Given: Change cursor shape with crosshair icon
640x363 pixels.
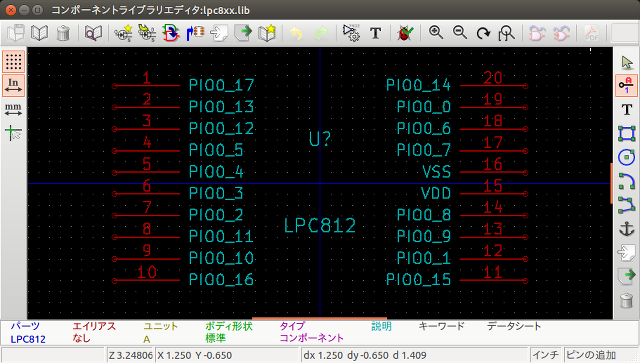Looking at the screenshot, I should pos(13,133).
